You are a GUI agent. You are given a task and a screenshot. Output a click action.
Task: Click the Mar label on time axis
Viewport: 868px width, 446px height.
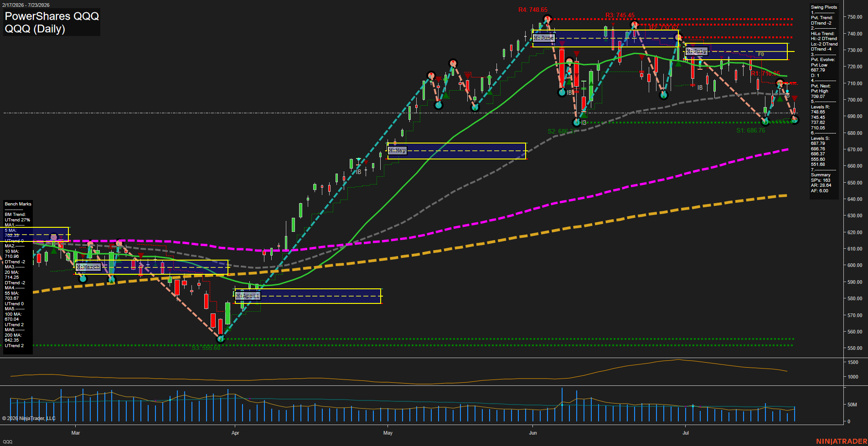pos(76,433)
